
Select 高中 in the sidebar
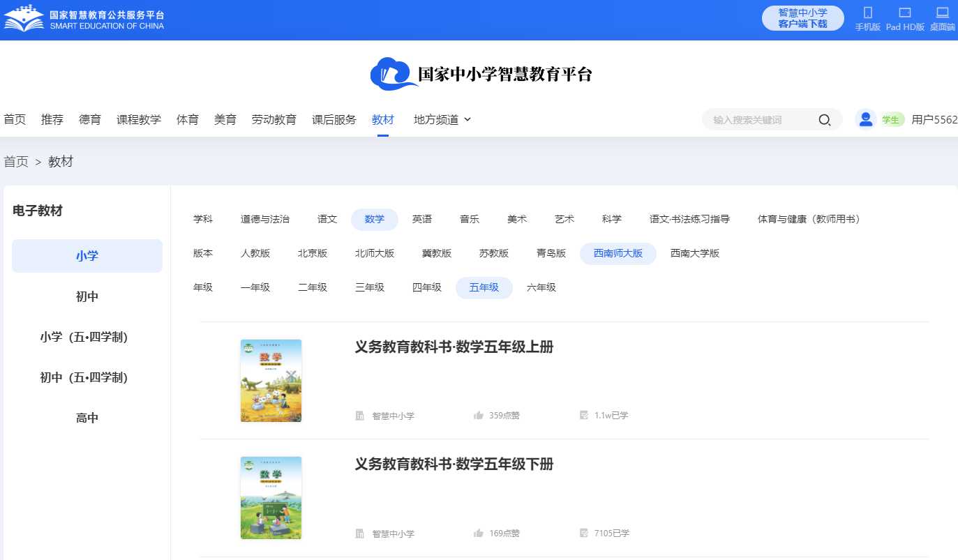pos(87,418)
